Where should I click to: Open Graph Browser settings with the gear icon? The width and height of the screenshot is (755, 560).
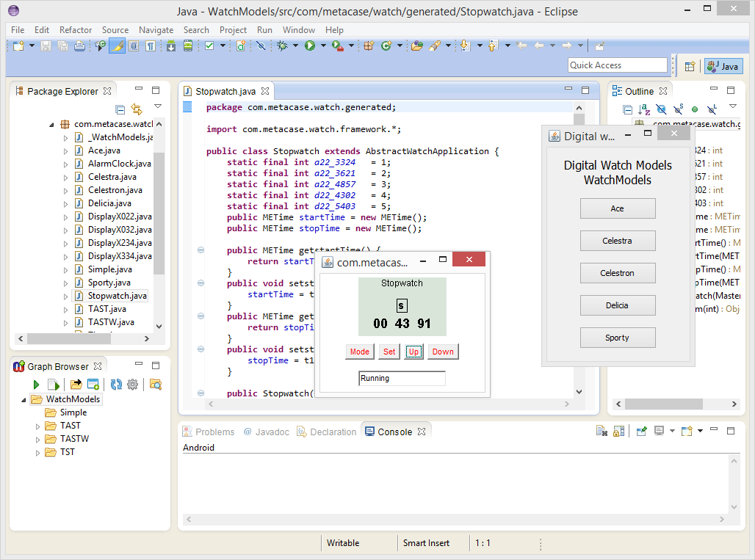132,384
